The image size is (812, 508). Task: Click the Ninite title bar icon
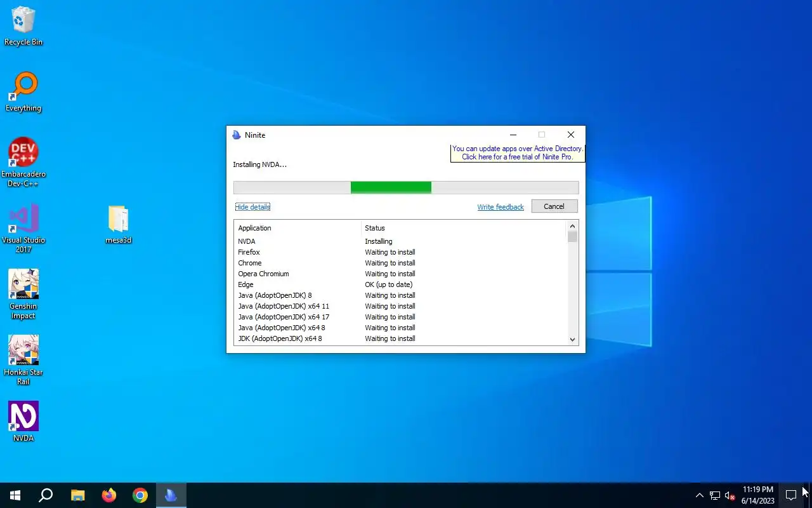tap(237, 135)
